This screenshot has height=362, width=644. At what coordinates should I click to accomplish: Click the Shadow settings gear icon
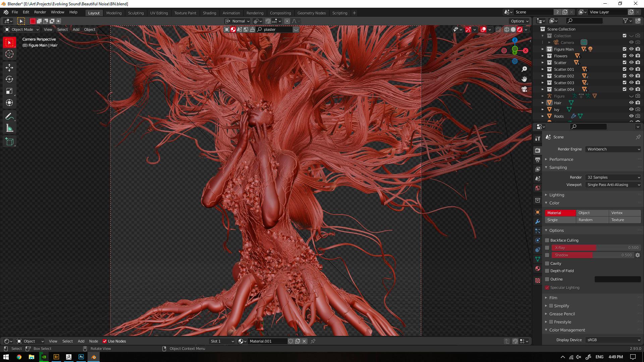click(x=638, y=255)
